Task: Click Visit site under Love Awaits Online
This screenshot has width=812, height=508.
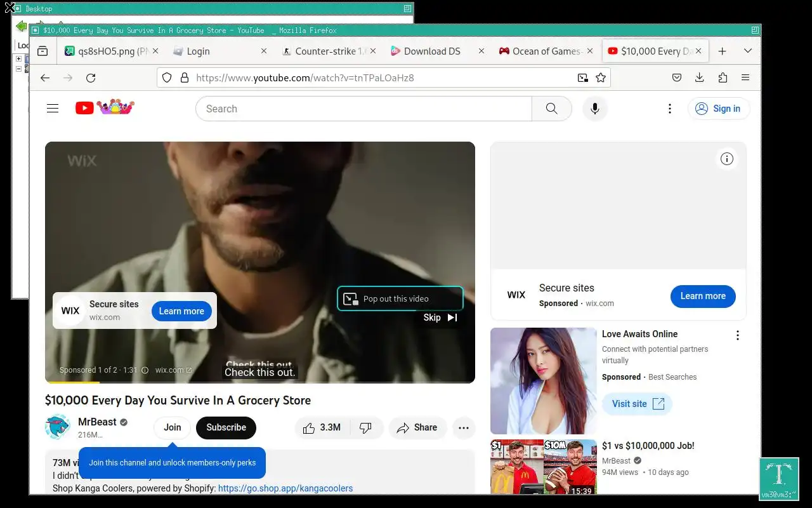Action: point(637,404)
